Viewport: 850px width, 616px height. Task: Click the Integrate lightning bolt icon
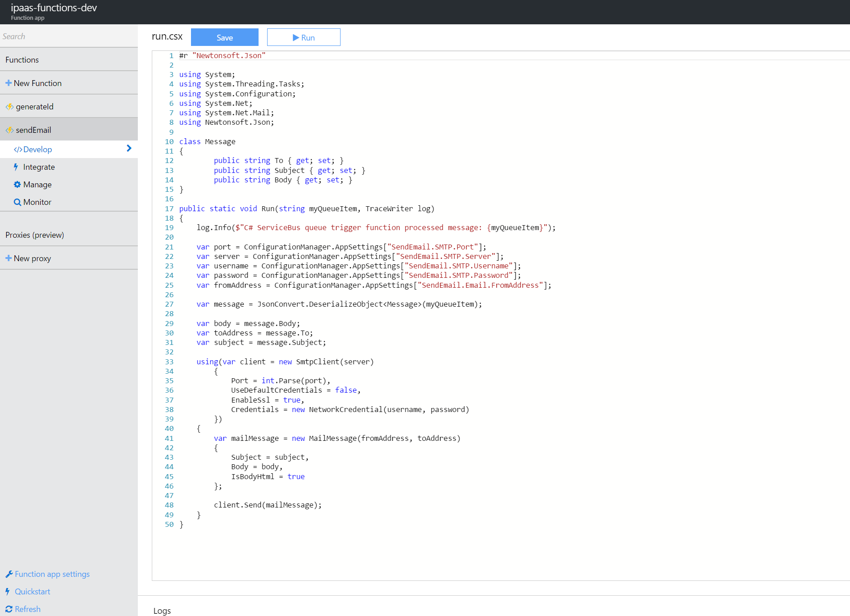pos(16,167)
